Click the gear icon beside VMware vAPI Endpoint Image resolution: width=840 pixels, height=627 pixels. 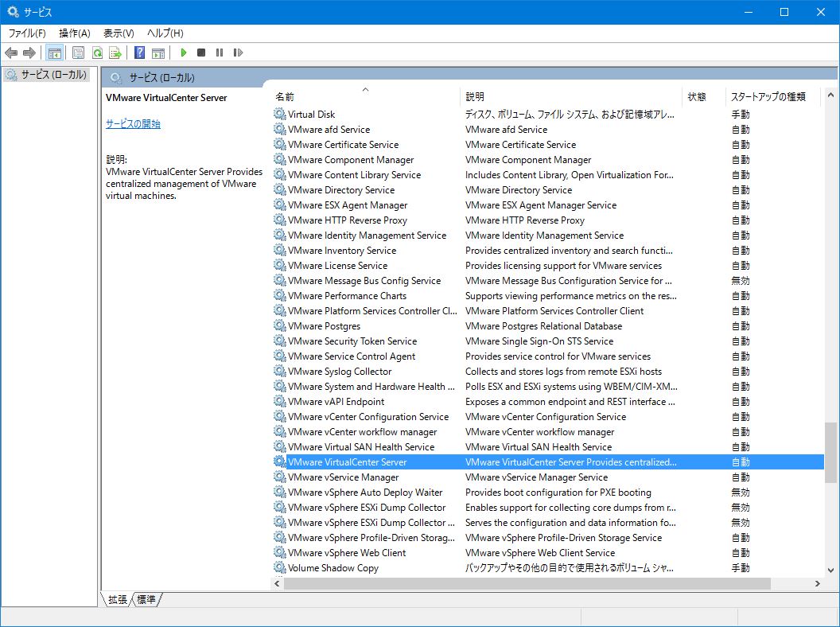coord(280,401)
